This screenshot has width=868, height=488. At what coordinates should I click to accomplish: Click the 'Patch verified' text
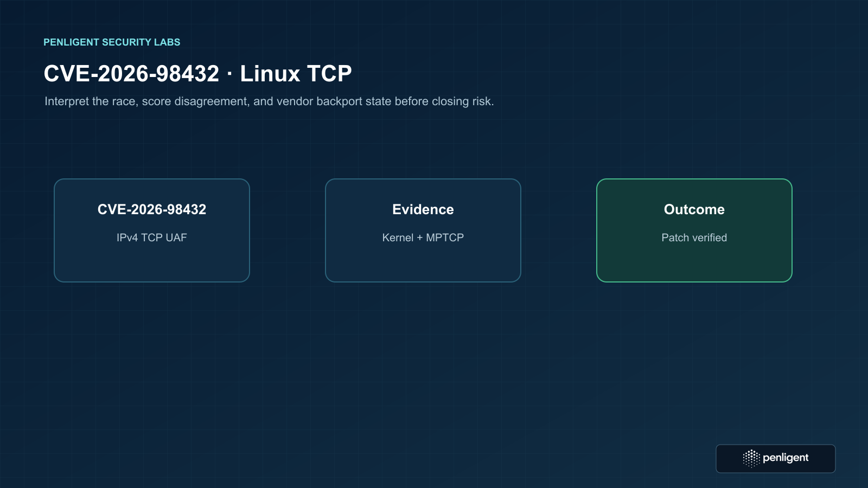(x=694, y=237)
